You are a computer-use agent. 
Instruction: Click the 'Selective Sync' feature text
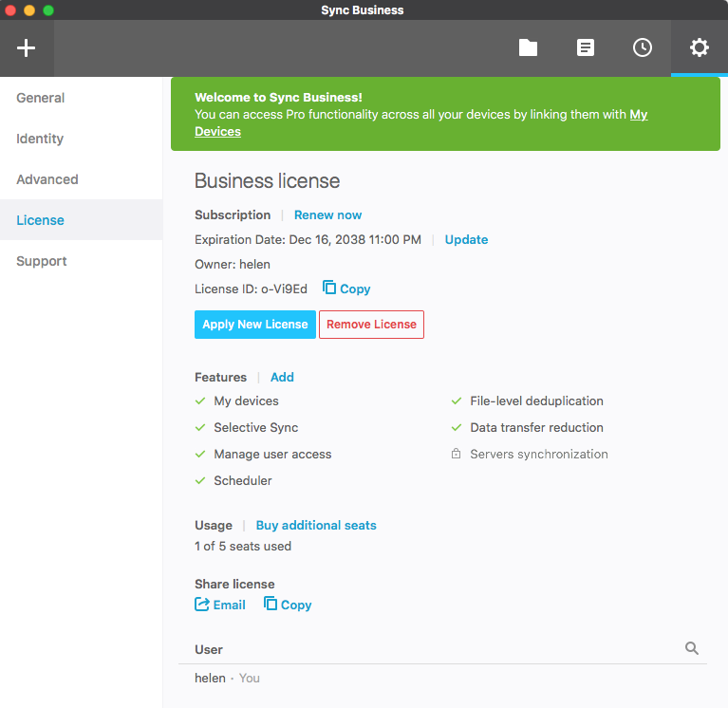tap(256, 428)
